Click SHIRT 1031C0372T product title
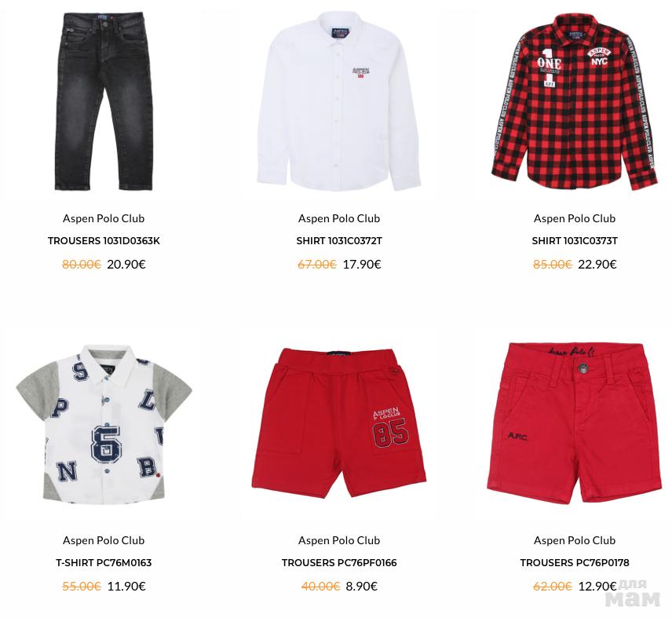Viewport: 672px width, 618px height. (x=339, y=241)
